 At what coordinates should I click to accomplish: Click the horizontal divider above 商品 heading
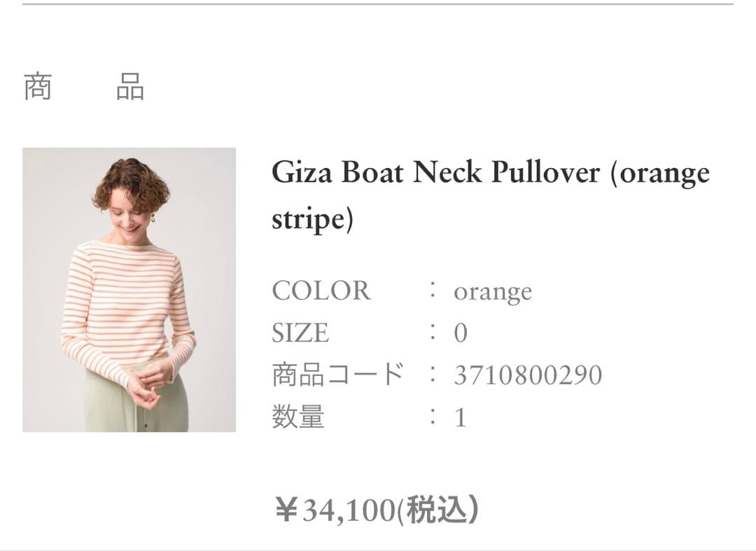point(378,4)
